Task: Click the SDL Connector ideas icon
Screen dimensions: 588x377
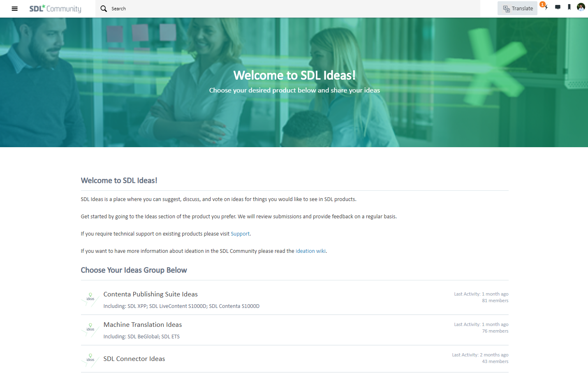Action: click(90, 361)
